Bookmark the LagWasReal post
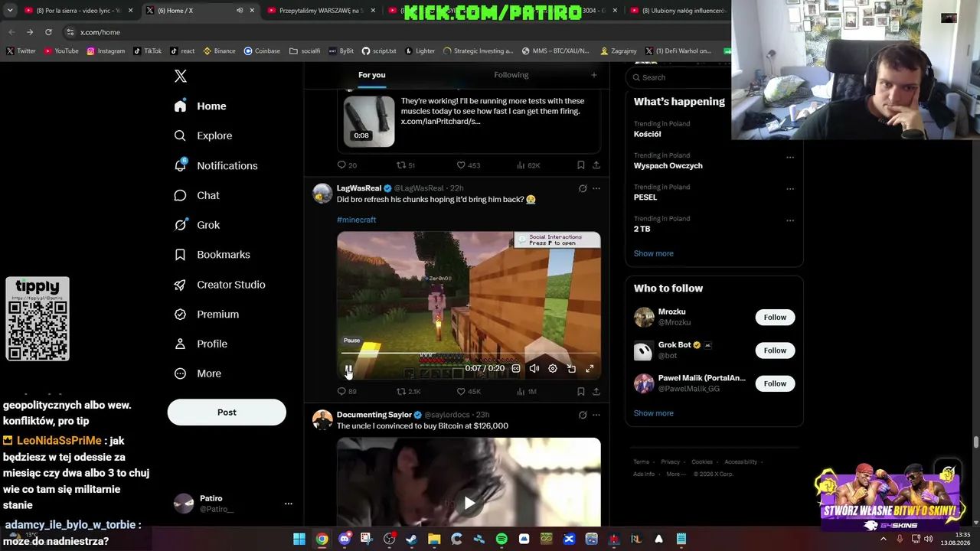The image size is (980, 551). 581,391
